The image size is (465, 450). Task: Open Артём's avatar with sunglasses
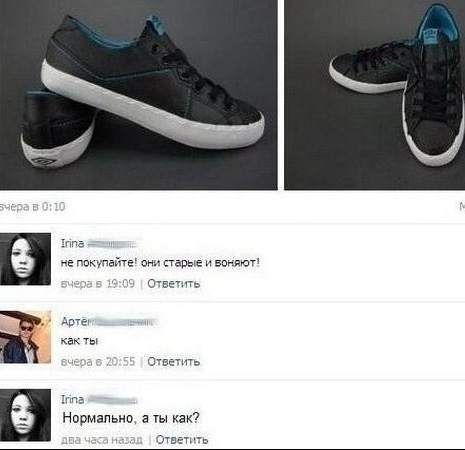click(25, 337)
